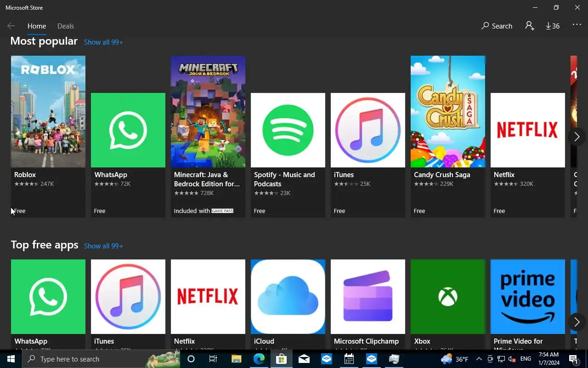Select Minecraft: Java & Bedrock Edition title

coord(207,179)
